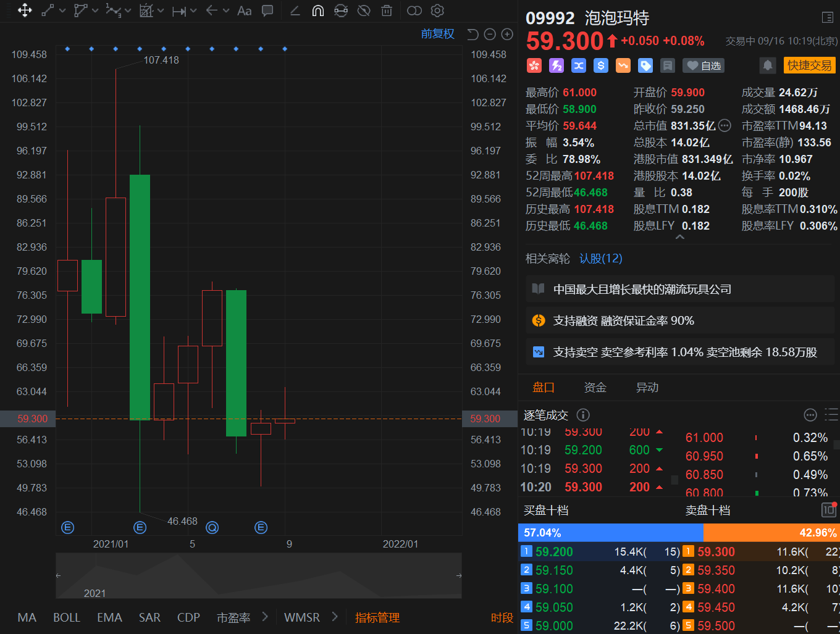Select the EMA indicator
This screenshot has width=840, height=634.
(109, 617)
